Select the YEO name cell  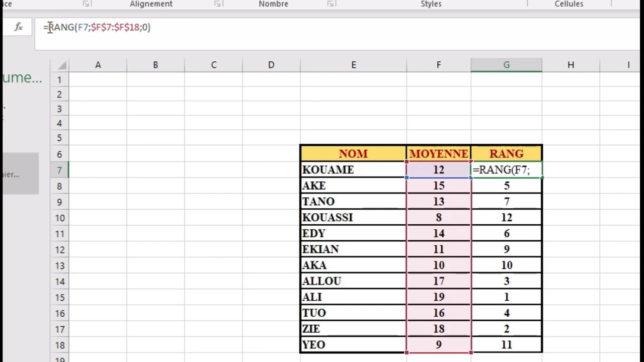point(353,345)
